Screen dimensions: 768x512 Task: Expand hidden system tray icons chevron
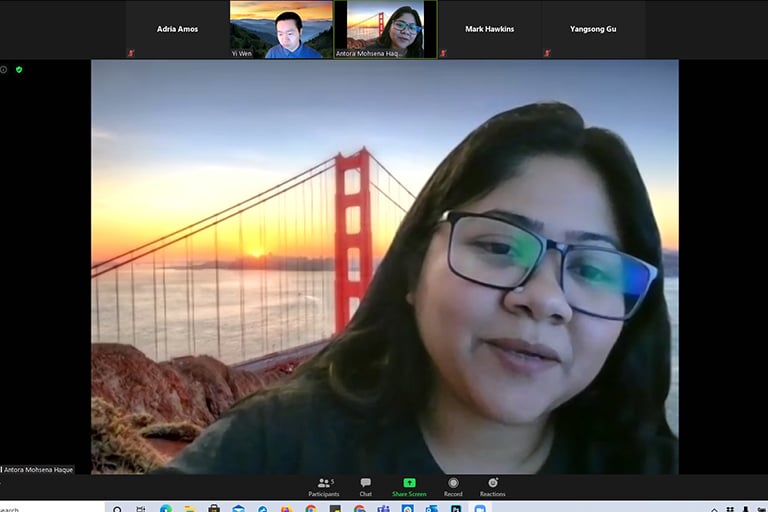714,509
